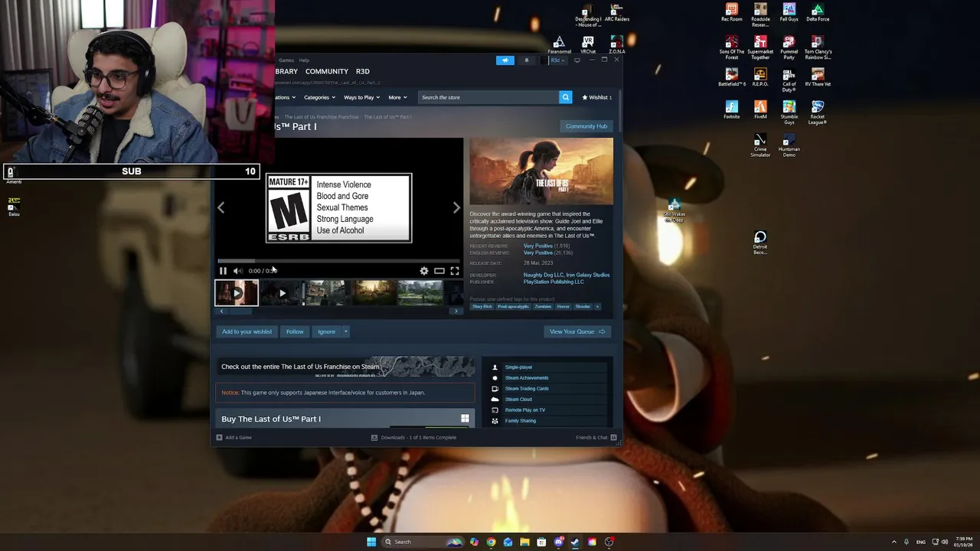Screen dimensions: 980x551
Task: Open Discord from the taskbar
Action: pyautogui.click(x=559, y=542)
